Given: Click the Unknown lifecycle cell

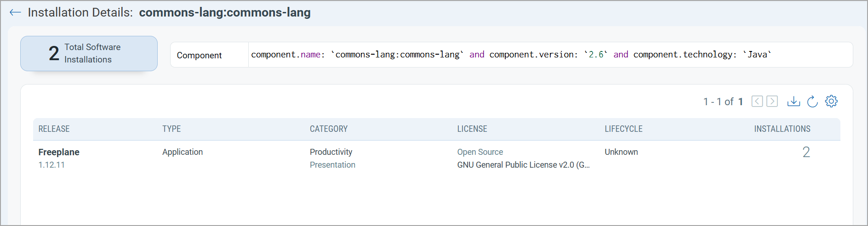Looking at the screenshot, I should pyautogui.click(x=621, y=152).
